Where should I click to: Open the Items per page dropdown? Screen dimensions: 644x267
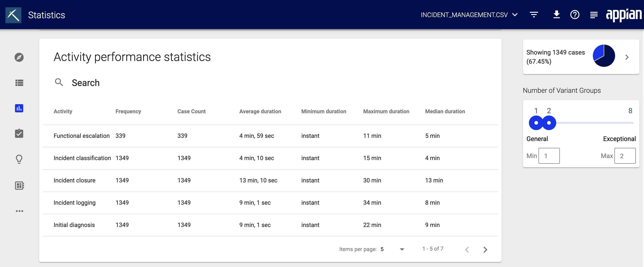(x=392, y=249)
